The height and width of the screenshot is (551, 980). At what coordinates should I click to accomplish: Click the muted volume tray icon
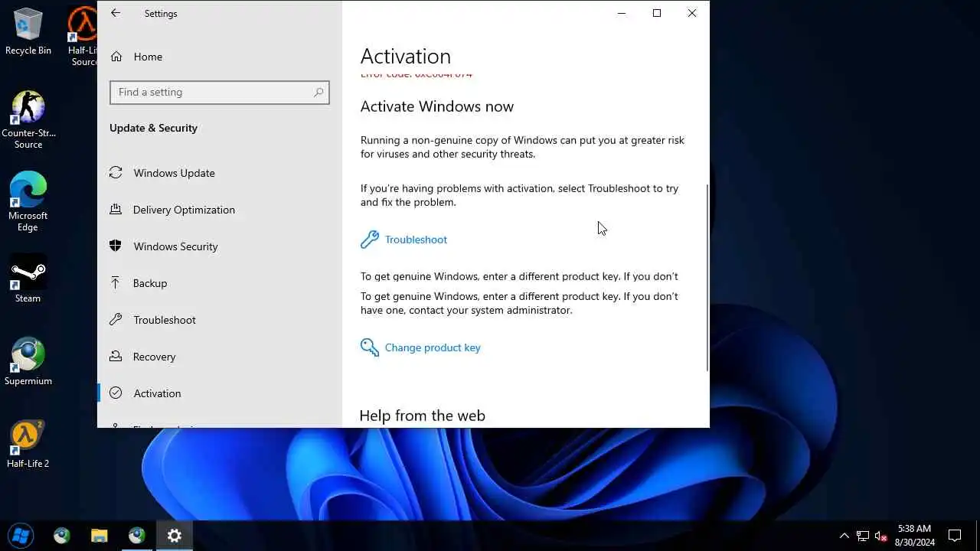click(880, 536)
